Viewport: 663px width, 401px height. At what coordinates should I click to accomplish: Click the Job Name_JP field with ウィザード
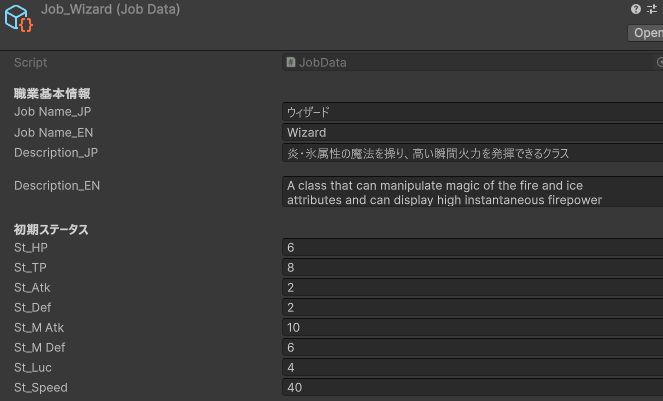[x=472, y=112]
